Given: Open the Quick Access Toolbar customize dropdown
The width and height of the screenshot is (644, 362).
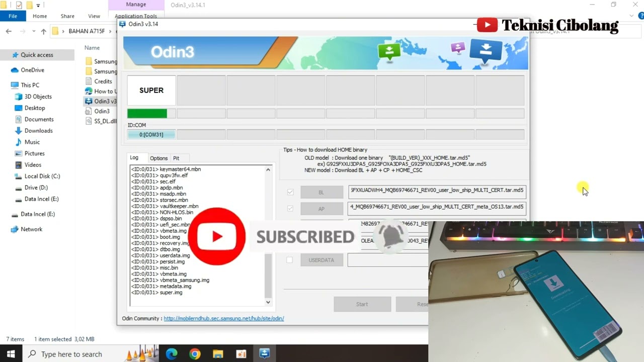Looking at the screenshot, I should 38,5.
